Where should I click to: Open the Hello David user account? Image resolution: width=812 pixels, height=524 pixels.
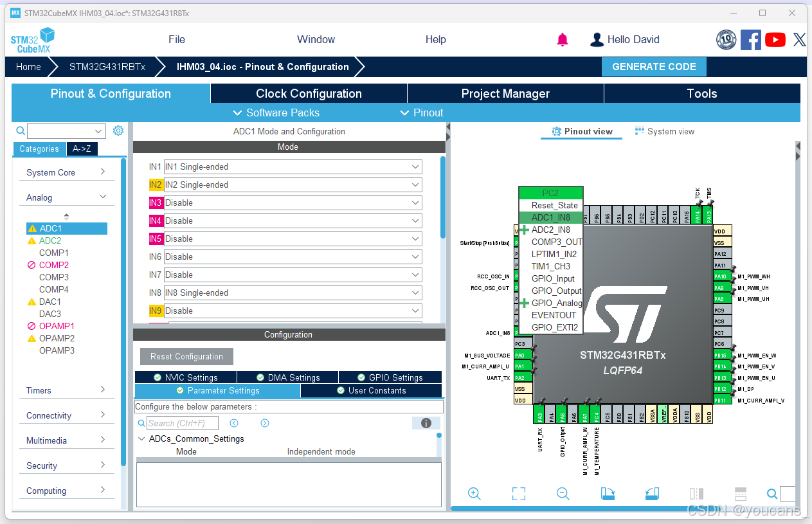(x=625, y=40)
